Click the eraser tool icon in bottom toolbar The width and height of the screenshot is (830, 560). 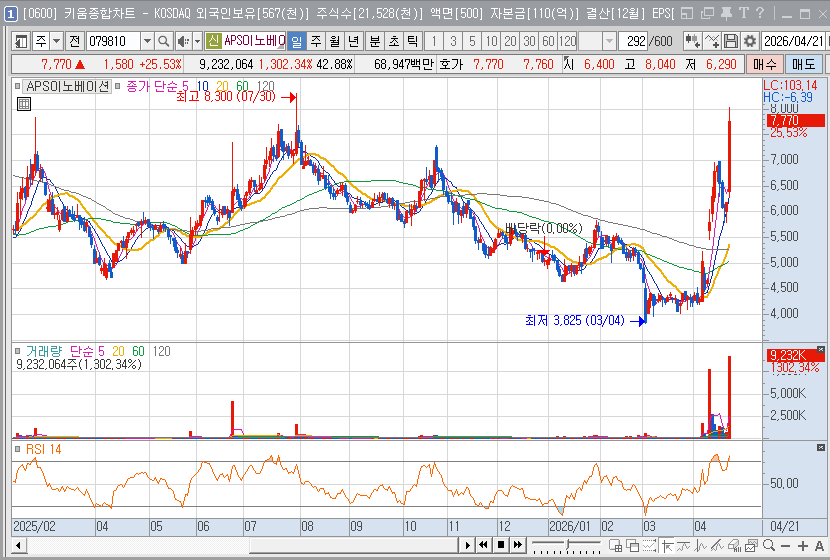[734, 545]
